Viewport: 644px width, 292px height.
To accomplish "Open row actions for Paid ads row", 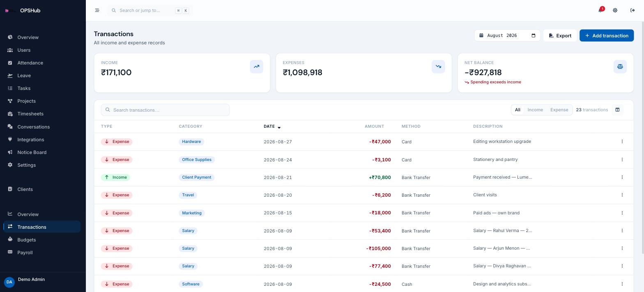I will point(622,213).
